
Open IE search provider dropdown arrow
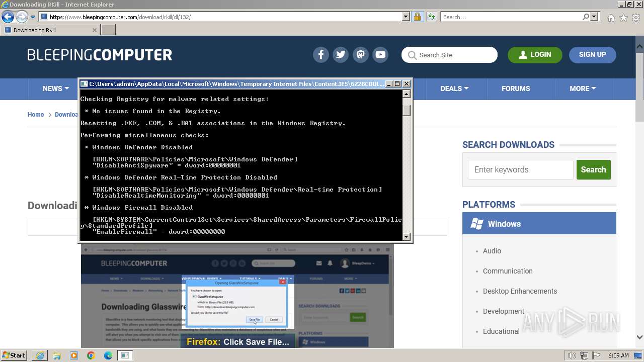(x=594, y=17)
